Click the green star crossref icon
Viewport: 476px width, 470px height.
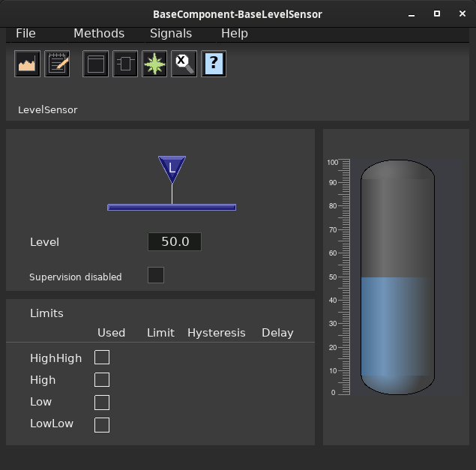[154, 64]
